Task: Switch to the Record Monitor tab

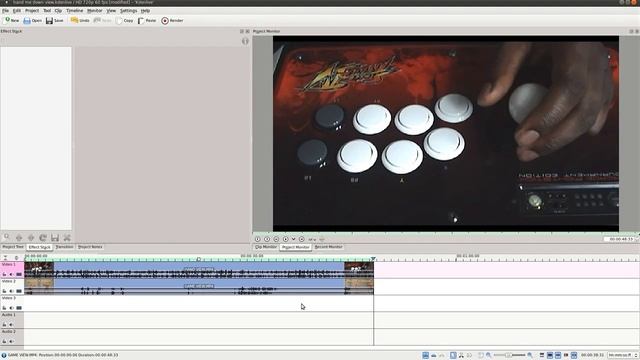Action: (x=329, y=247)
